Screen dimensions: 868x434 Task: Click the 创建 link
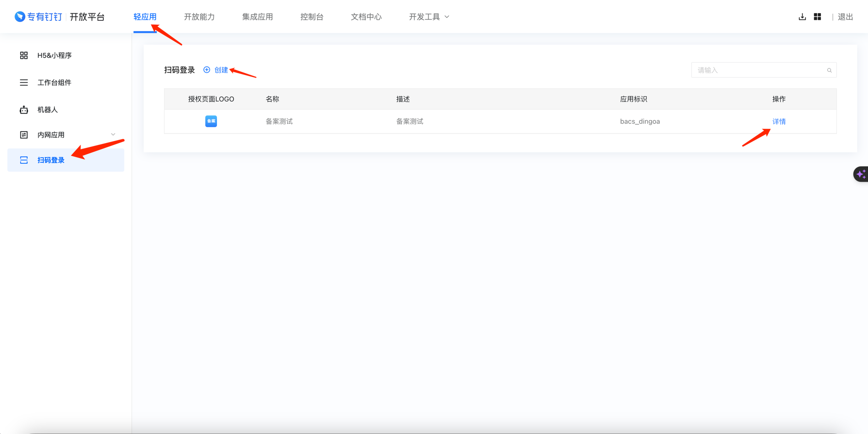221,70
